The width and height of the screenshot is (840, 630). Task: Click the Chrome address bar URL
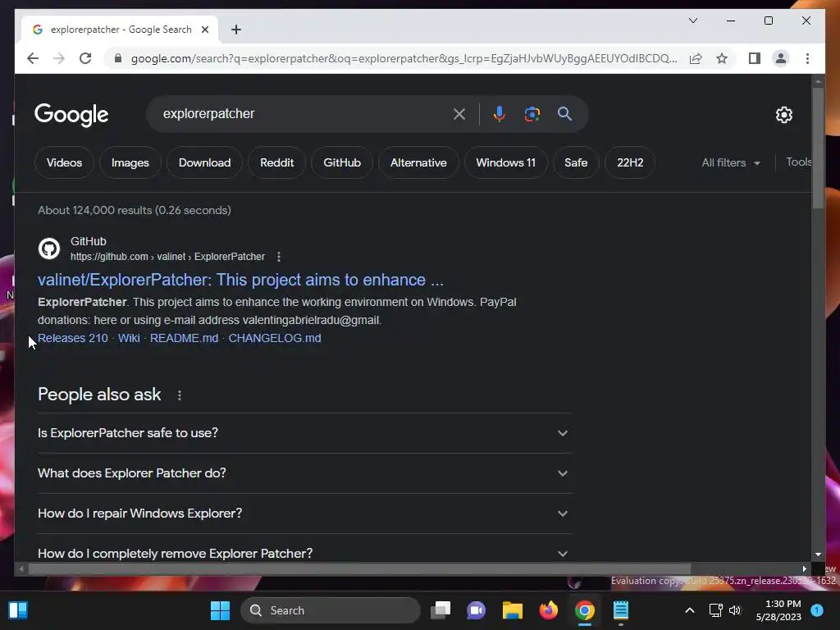404,58
